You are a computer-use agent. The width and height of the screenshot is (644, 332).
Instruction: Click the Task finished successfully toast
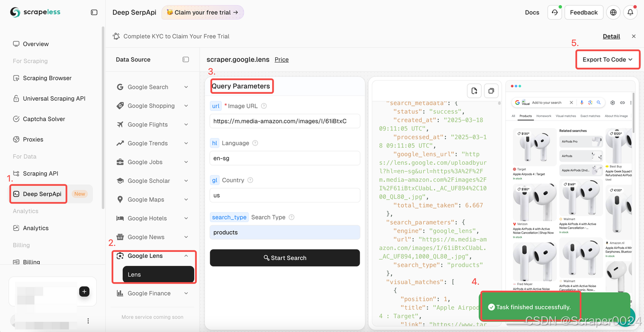pyautogui.click(x=555, y=307)
